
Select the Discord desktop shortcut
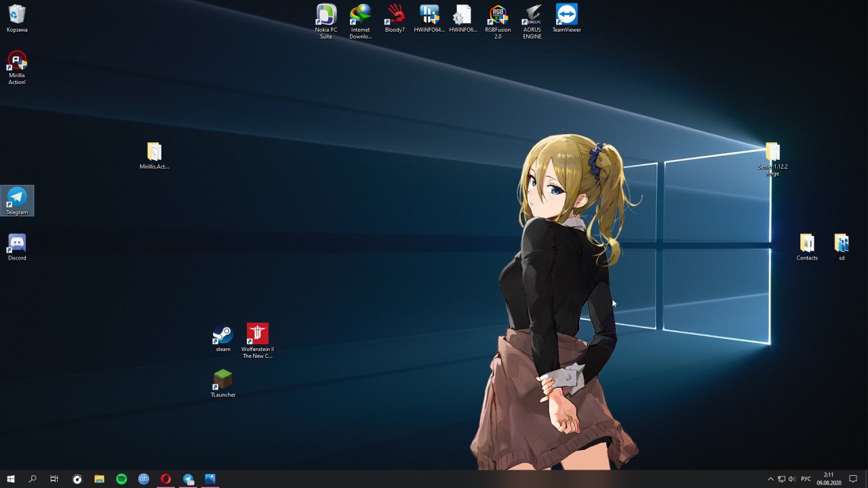pyautogui.click(x=17, y=247)
